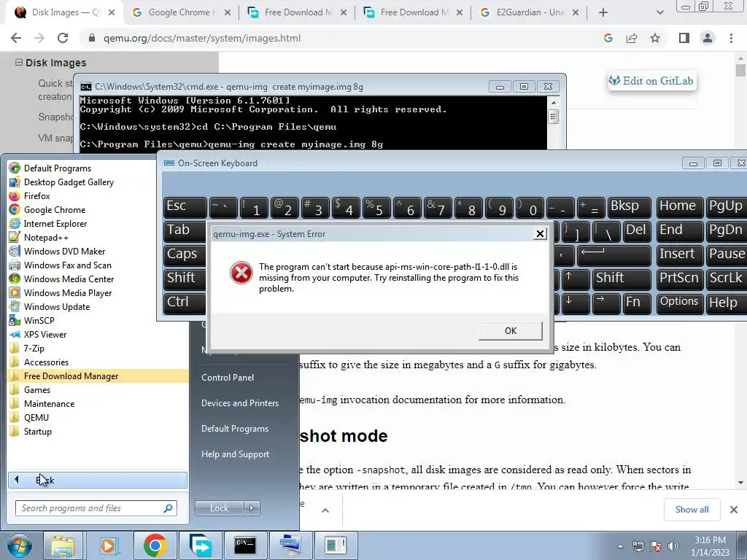The height and width of the screenshot is (560, 747).
Task: Click Edit on GitLab link
Action: click(651, 81)
